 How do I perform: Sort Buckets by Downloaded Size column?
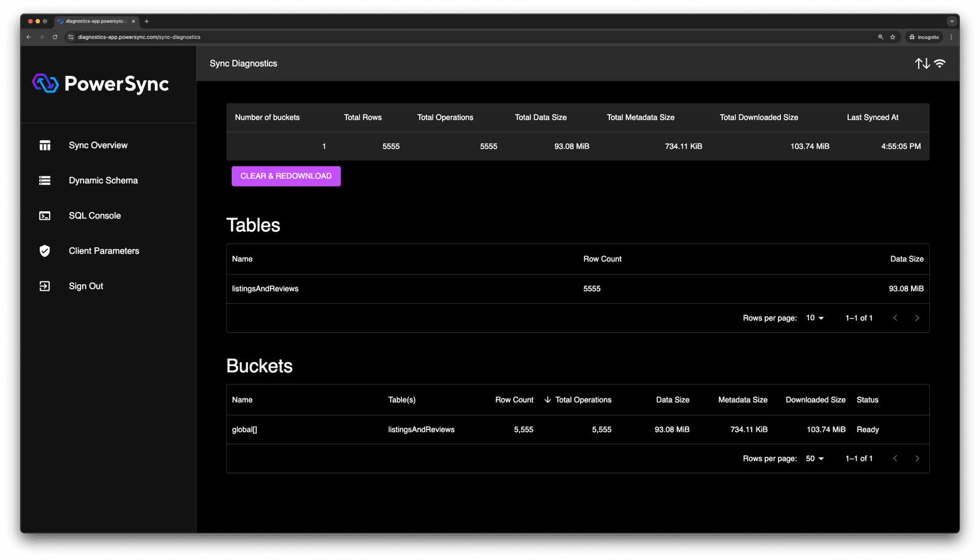coord(816,400)
